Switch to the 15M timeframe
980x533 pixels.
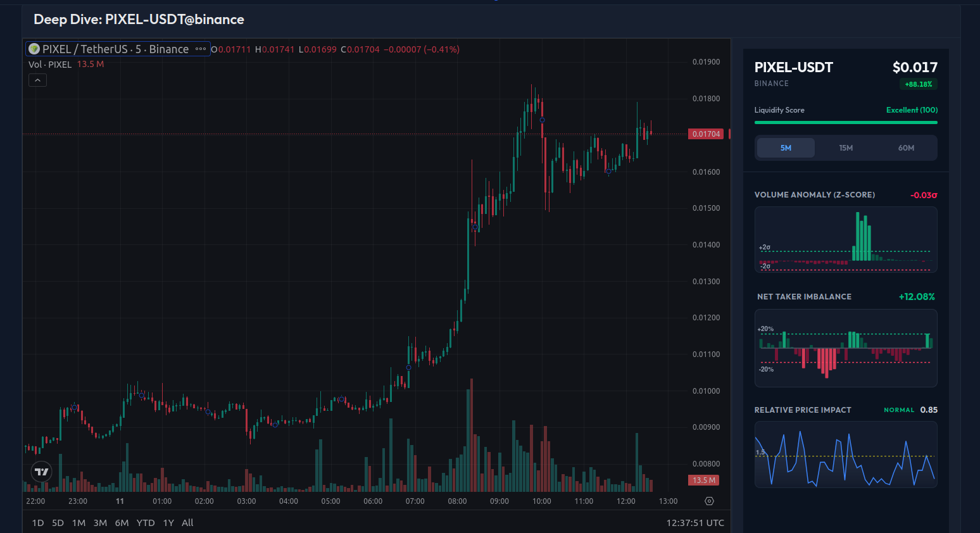point(846,147)
